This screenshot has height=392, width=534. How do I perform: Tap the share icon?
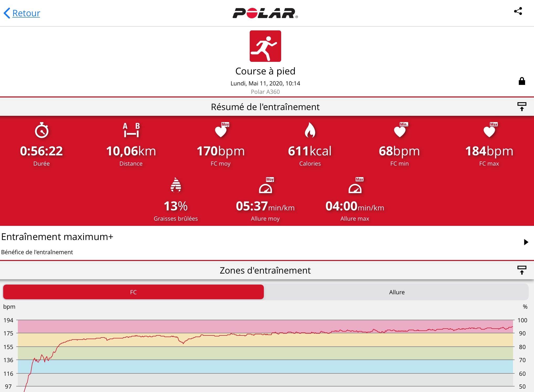click(x=518, y=11)
